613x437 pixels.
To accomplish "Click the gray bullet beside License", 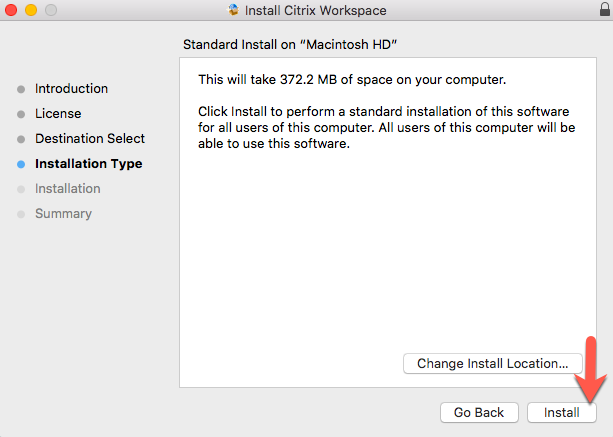I will coord(21,114).
